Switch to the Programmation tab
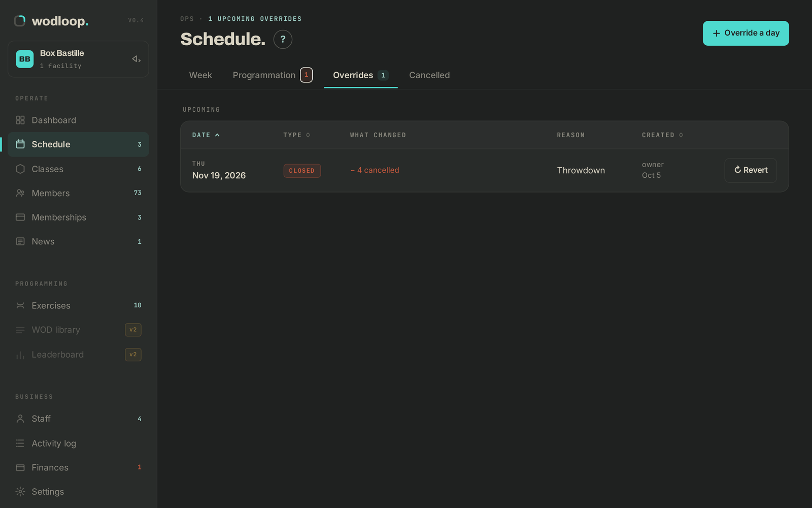The height and width of the screenshot is (508, 812). 273,75
